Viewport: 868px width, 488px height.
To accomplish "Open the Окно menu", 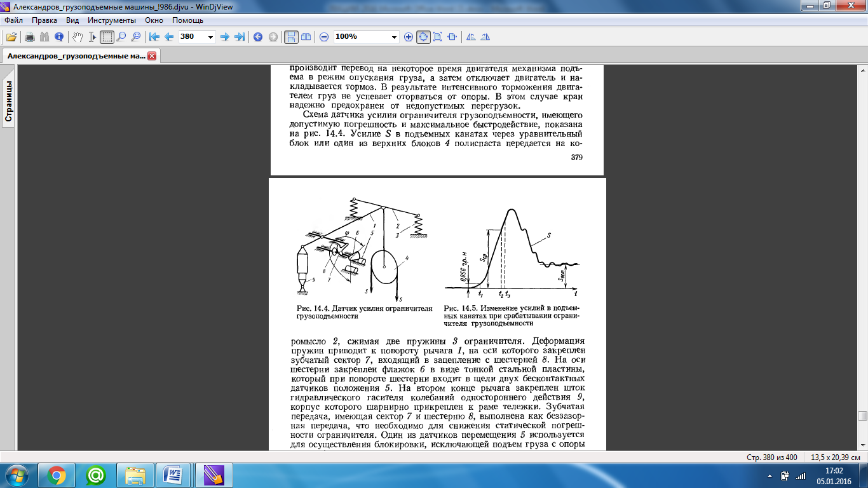I will [154, 20].
